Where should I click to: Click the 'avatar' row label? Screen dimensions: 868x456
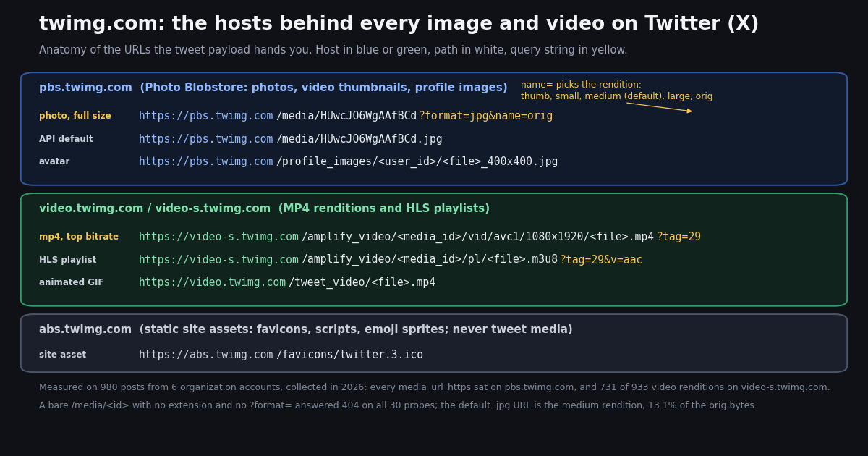(x=54, y=161)
